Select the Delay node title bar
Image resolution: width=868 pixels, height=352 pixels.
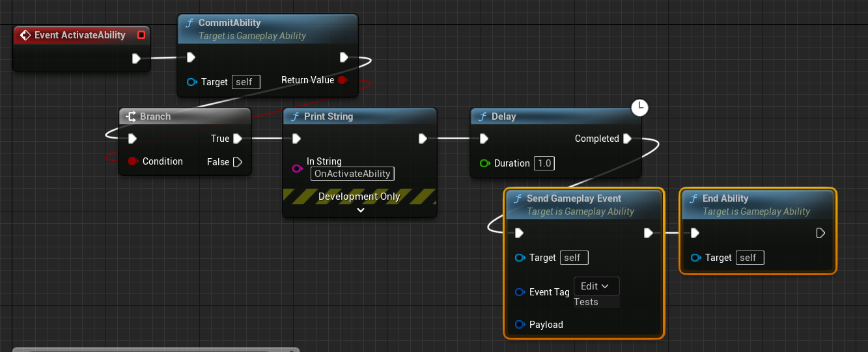[x=555, y=116]
